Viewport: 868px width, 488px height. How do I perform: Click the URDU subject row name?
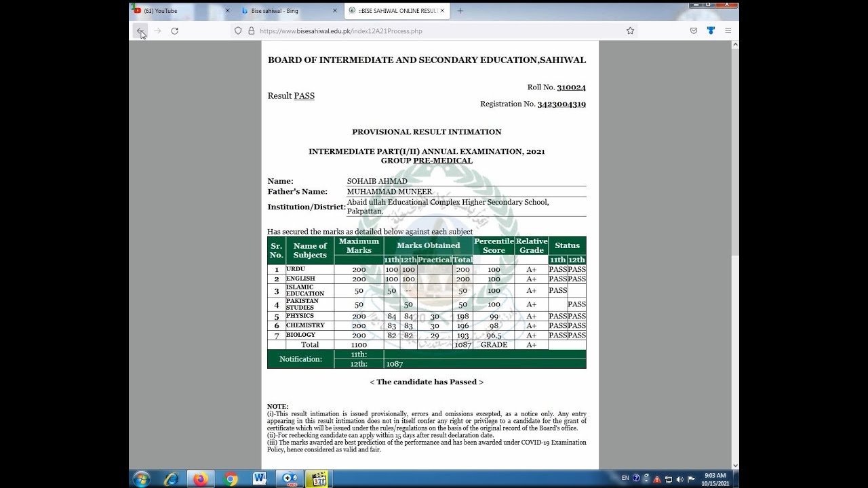tap(296, 269)
